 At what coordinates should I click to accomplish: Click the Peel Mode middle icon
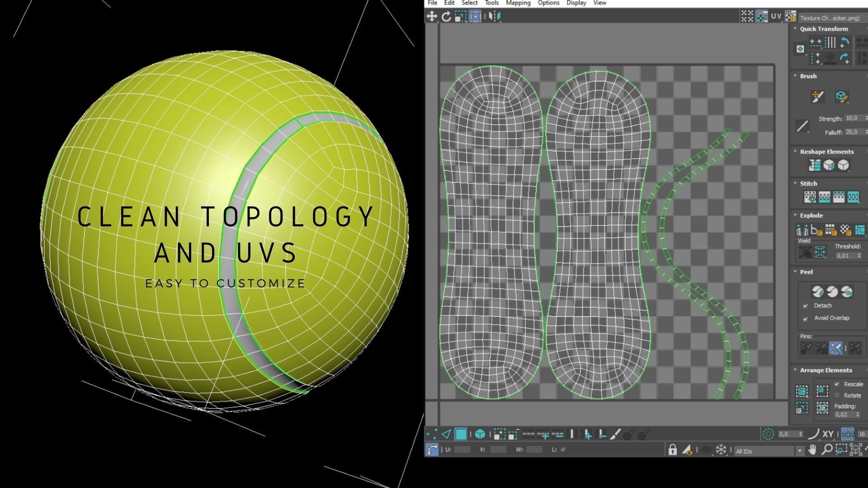[x=832, y=292]
